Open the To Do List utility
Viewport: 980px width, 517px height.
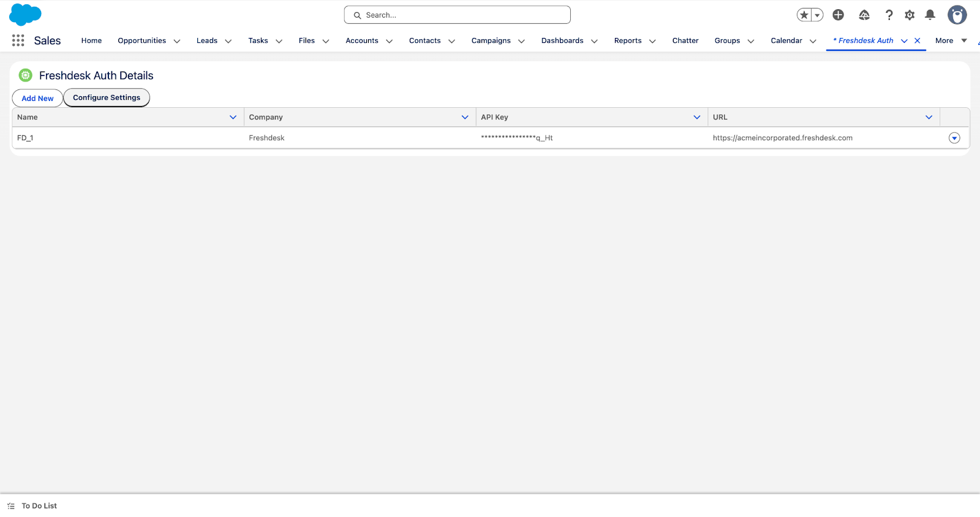pyautogui.click(x=32, y=506)
